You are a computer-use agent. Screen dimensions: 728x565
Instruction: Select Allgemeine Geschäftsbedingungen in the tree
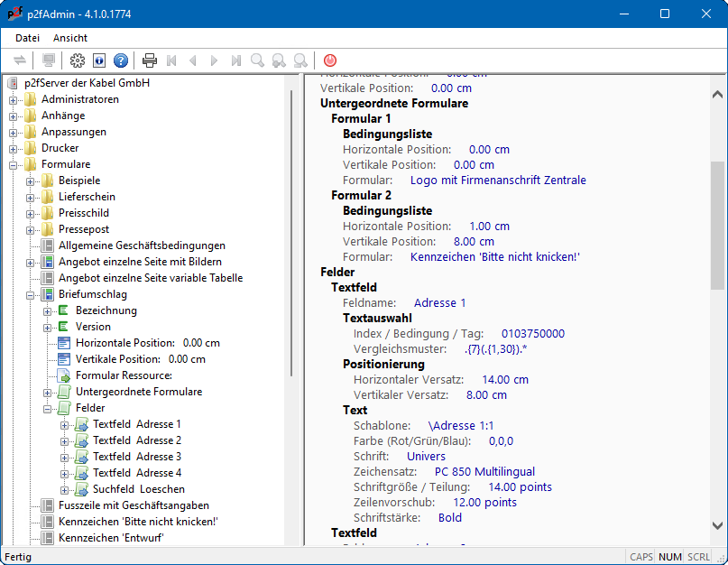click(x=142, y=245)
